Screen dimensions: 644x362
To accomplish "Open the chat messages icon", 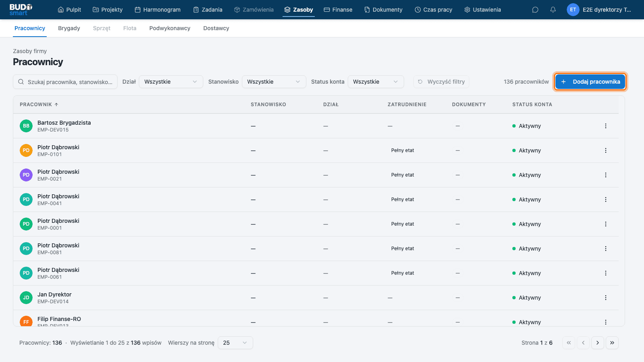I will (535, 10).
